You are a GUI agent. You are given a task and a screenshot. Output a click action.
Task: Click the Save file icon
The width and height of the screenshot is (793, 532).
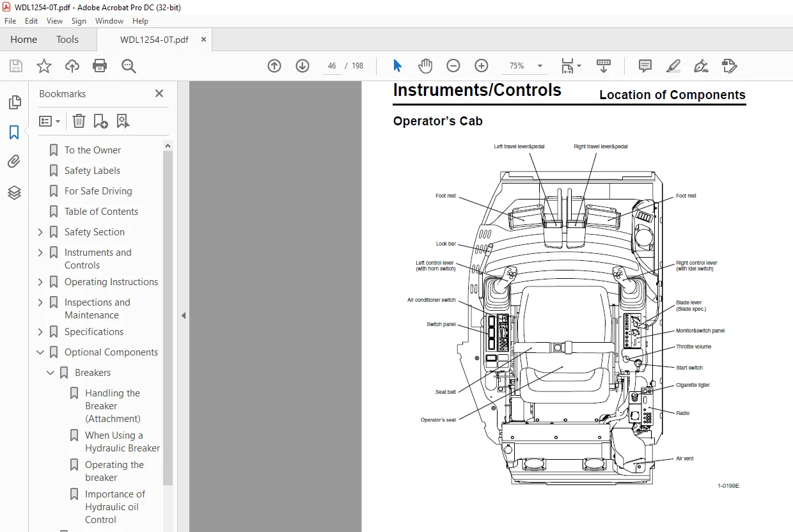(16, 66)
